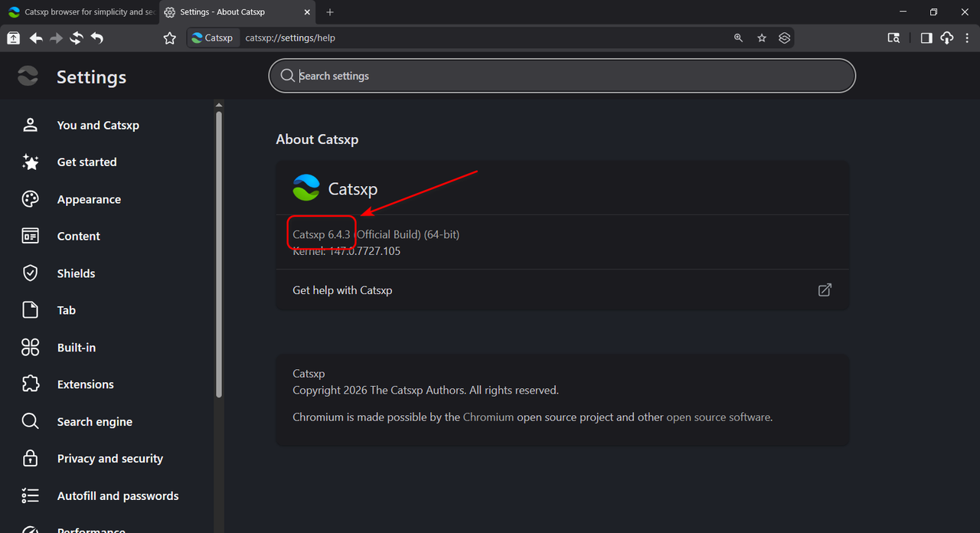Open the zoom magnifier in address bar
980x533 pixels.
tap(738, 38)
